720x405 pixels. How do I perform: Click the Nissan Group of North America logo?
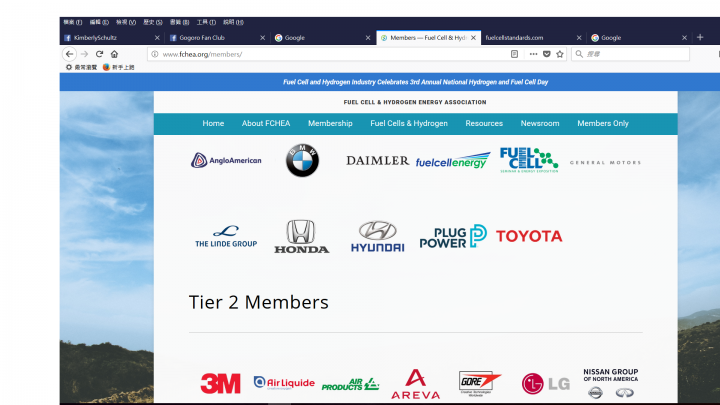(x=610, y=383)
